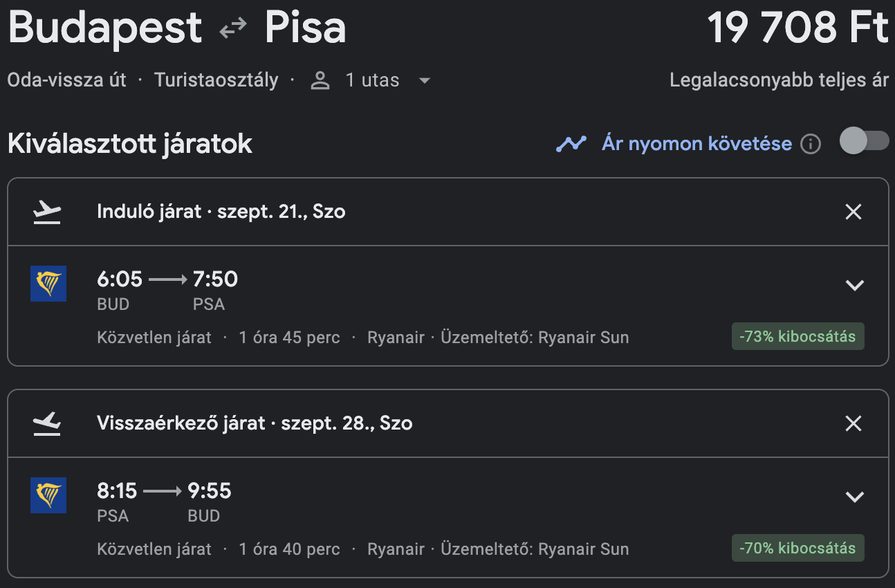Expand the 6:05 BUD to PSA flight details
The image size is (895, 588).
pos(855,285)
